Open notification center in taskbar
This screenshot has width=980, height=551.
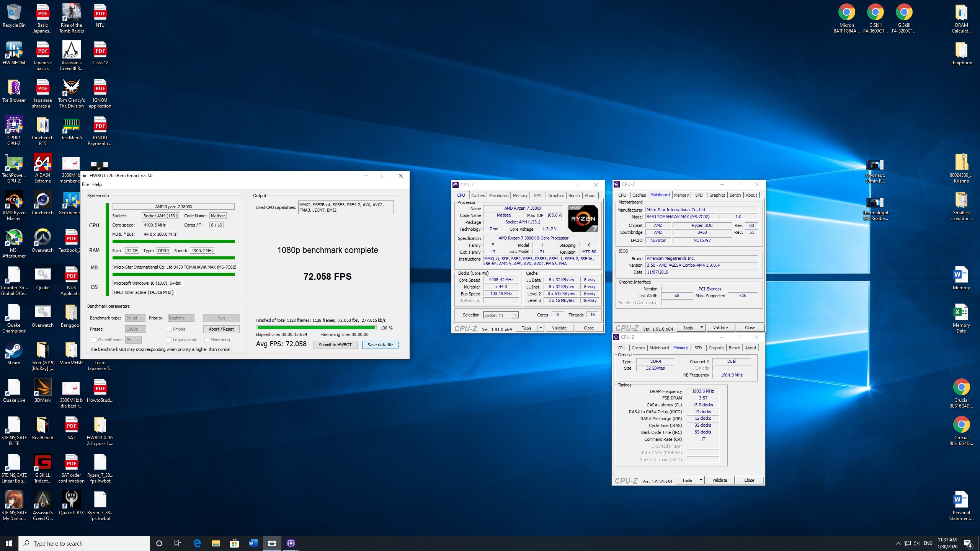tap(969, 543)
